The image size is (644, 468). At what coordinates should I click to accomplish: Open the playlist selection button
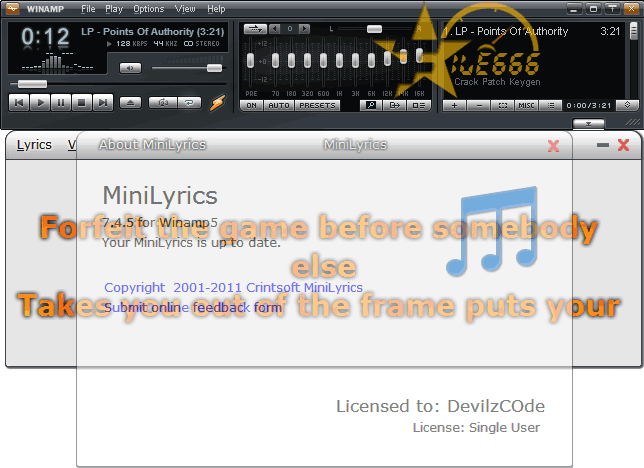click(503, 106)
